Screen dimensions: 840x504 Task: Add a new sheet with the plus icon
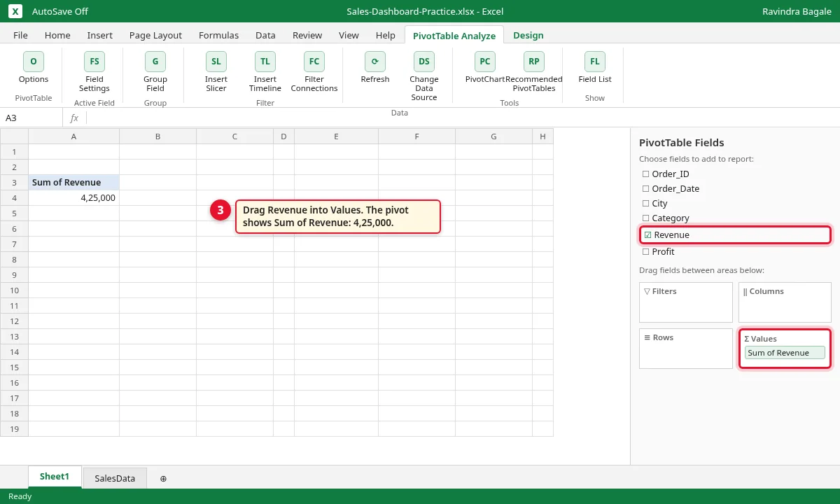coord(163,478)
